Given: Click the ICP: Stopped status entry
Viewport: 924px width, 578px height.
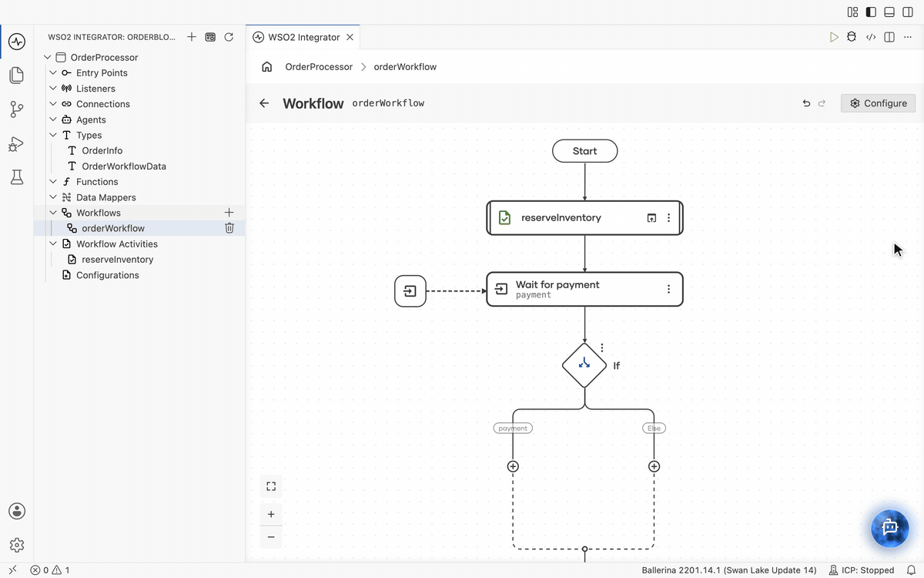Looking at the screenshot, I should point(862,570).
